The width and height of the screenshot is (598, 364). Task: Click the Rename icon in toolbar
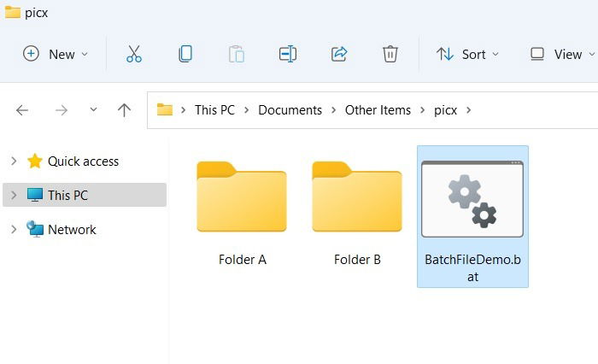[x=288, y=54]
